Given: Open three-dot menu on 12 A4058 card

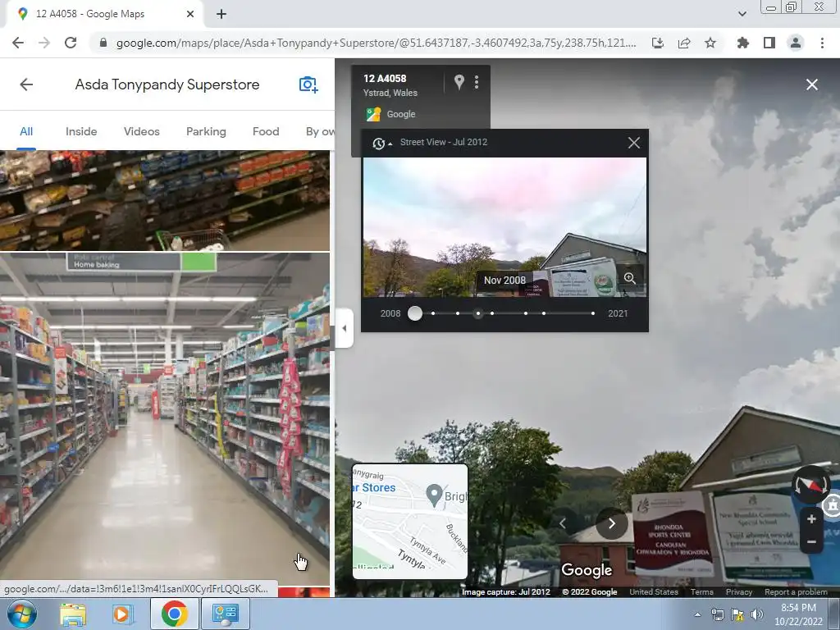Looking at the screenshot, I should tap(477, 82).
